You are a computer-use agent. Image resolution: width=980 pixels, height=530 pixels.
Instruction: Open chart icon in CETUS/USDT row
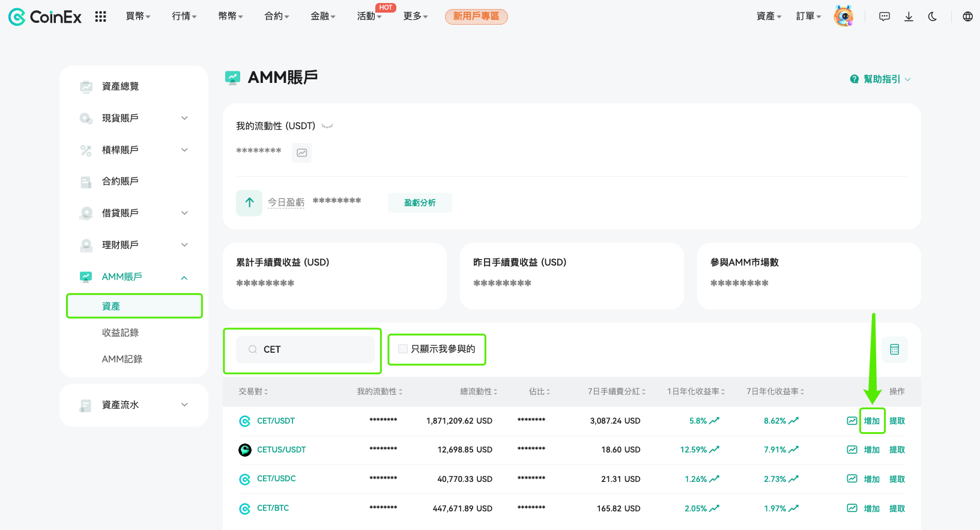click(x=852, y=449)
